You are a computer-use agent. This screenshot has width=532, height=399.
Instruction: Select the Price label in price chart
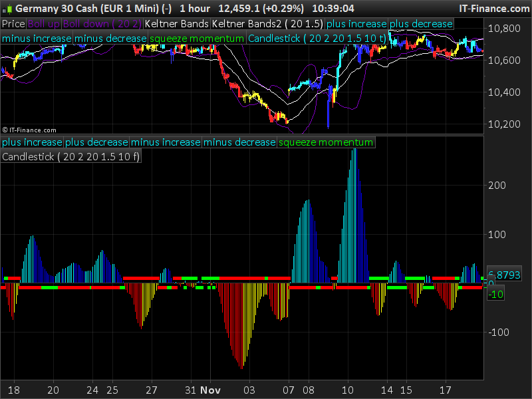13,24
